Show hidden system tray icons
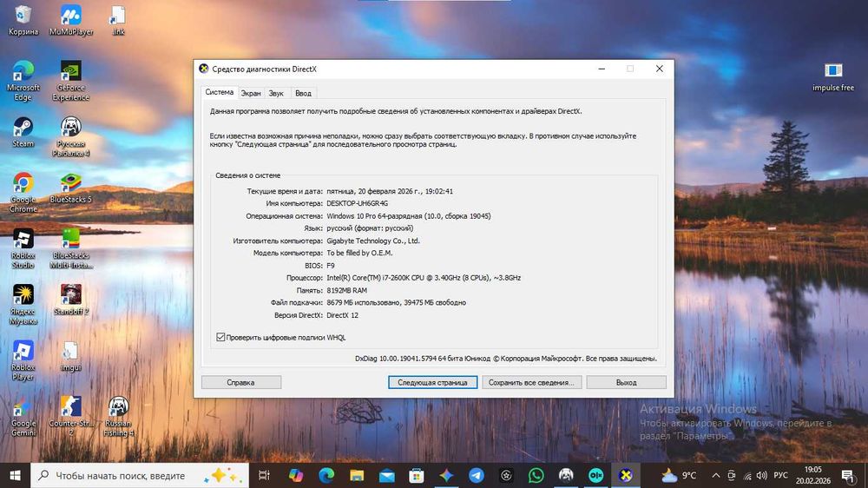This screenshot has height=488, width=868. pos(716,475)
